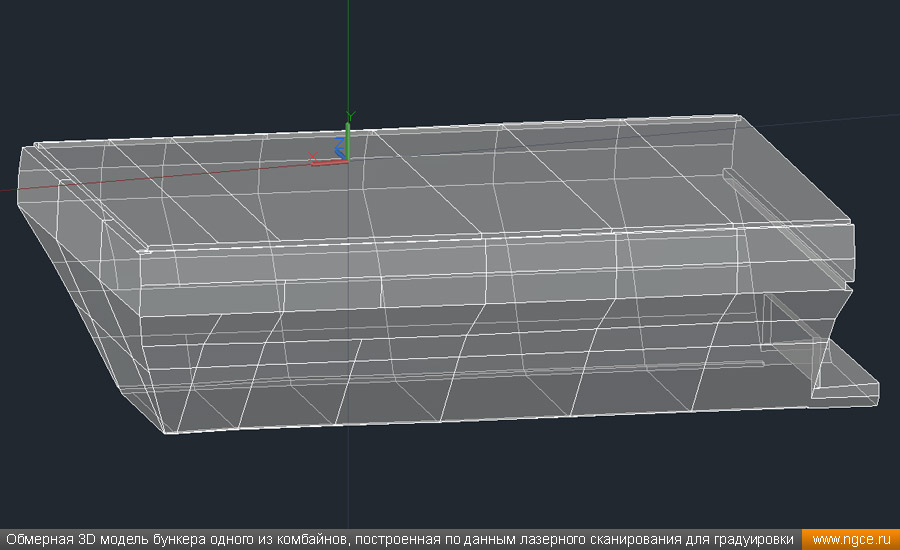
Task: Click the UCS axis icon at the origin
Action: [x=333, y=139]
